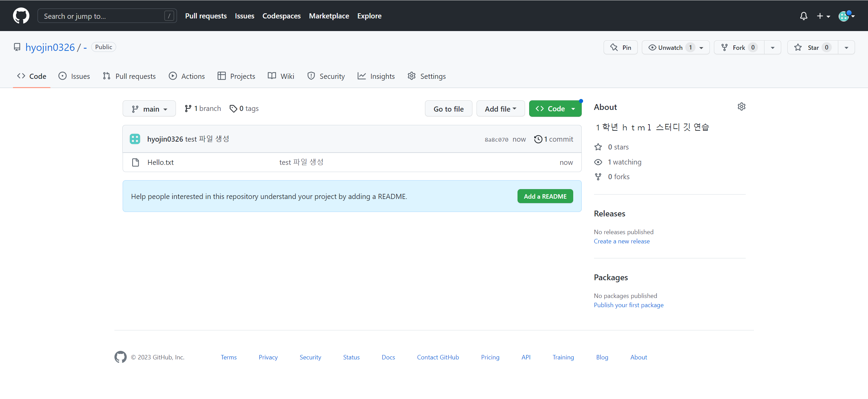Open Marketplace
868x399 pixels.
tap(329, 16)
